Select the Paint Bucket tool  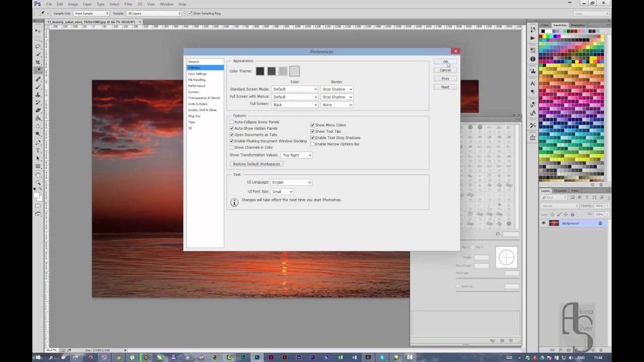pyautogui.click(x=38, y=118)
